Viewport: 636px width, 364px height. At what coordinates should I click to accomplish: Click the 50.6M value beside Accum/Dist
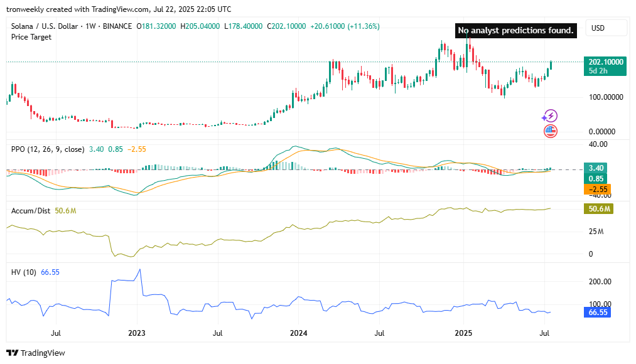tap(65, 211)
